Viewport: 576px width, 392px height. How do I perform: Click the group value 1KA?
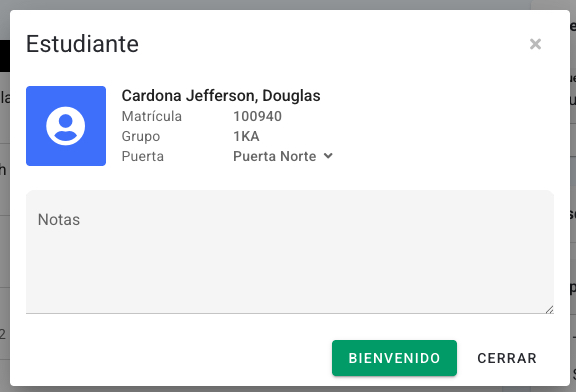[x=246, y=136]
